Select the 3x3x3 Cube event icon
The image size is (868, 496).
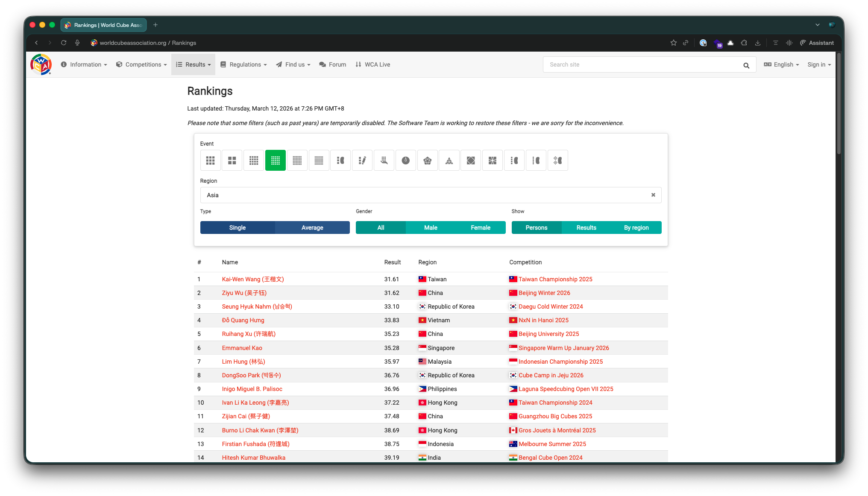[x=210, y=160]
